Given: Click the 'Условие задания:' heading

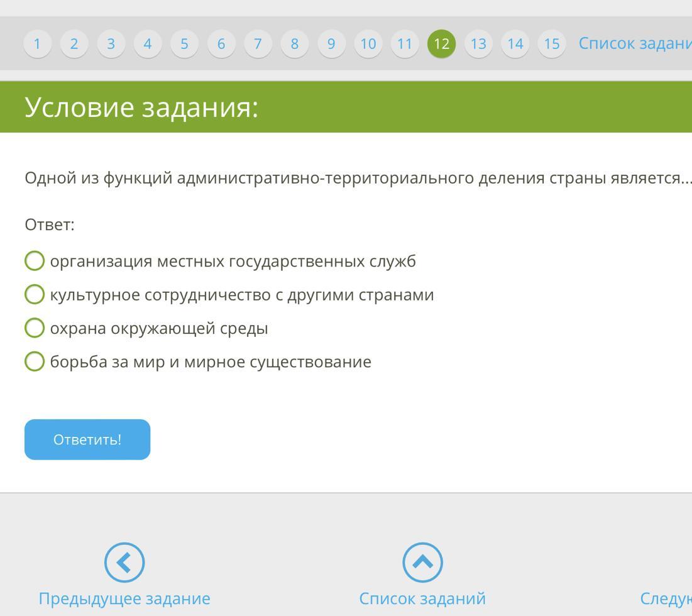Looking at the screenshot, I should [141, 107].
